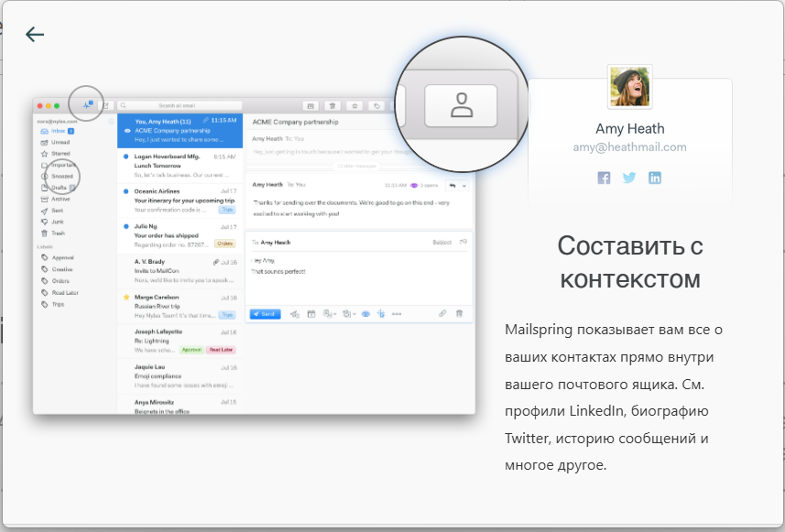785x532 pixels.
Task: Click the label tag icon in the toolbar
Action: point(376,106)
